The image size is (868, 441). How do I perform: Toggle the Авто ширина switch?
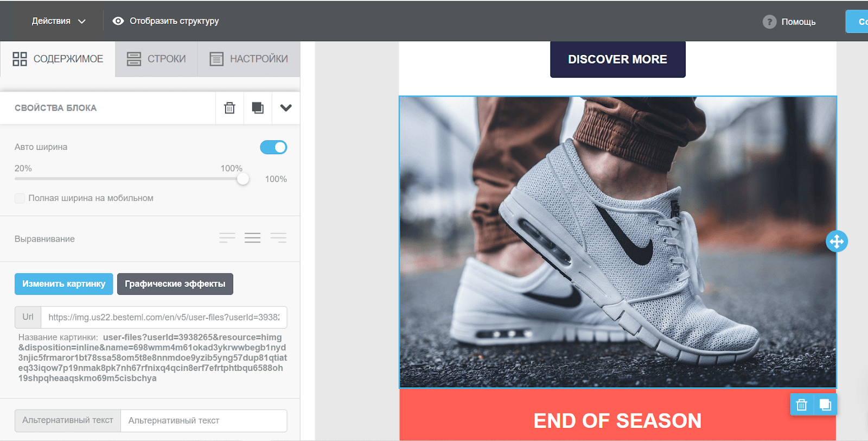pos(273,147)
